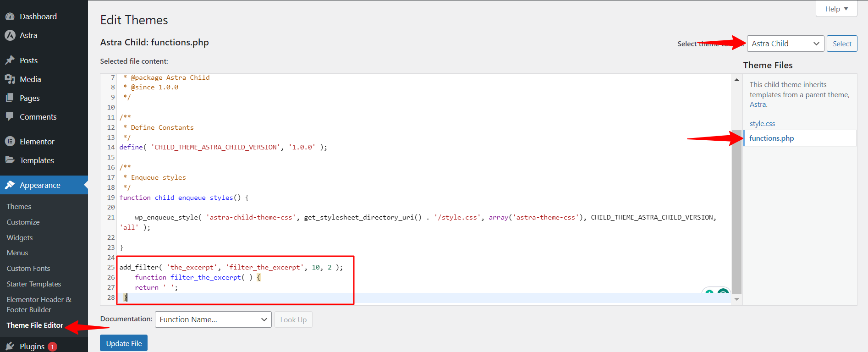Image resolution: width=868 pixels, height=352 pixels.
Task: Click the Elementor logo icon
Action: pyautogui.click(x=10, y=142)
